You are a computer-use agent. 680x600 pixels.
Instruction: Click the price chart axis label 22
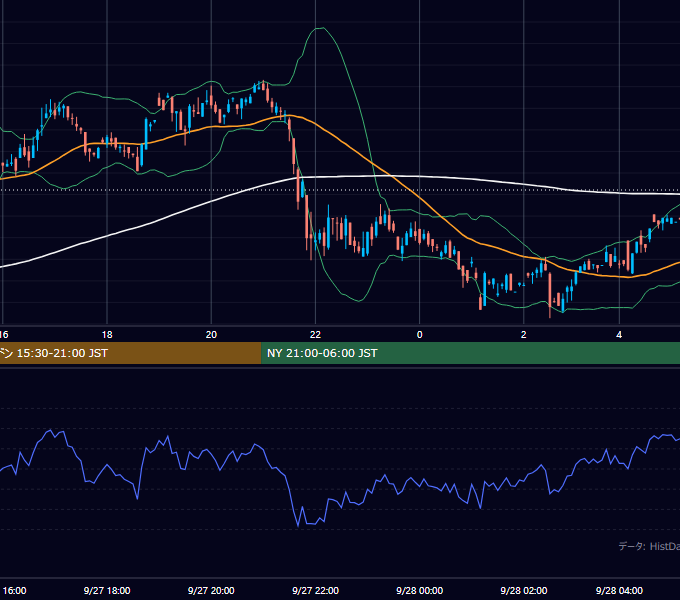point(315,335)
